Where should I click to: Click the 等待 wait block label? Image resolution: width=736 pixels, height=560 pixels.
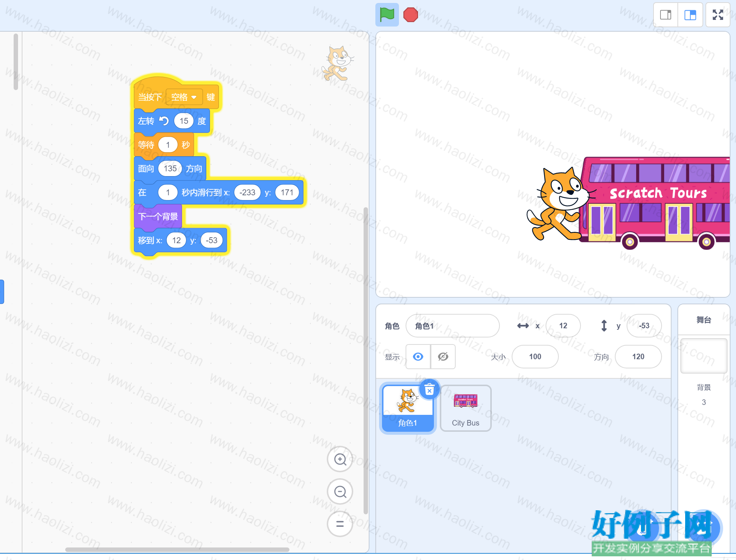[146, 145]
